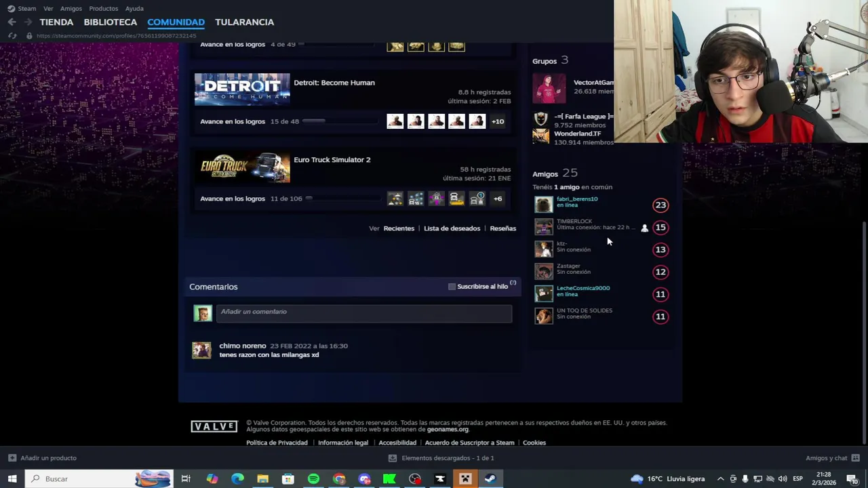Open the Amigos menu
868x488 pixels.
(71, 8)
